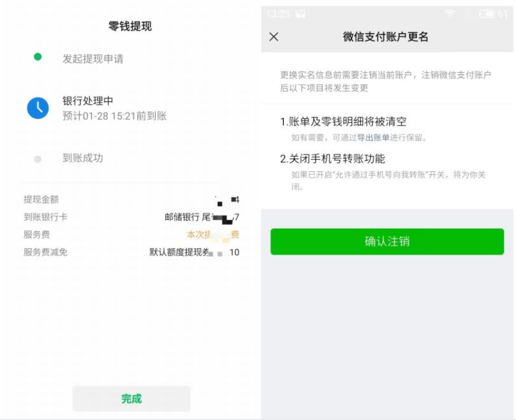Tap the 完成 button

tap(132, 399)
